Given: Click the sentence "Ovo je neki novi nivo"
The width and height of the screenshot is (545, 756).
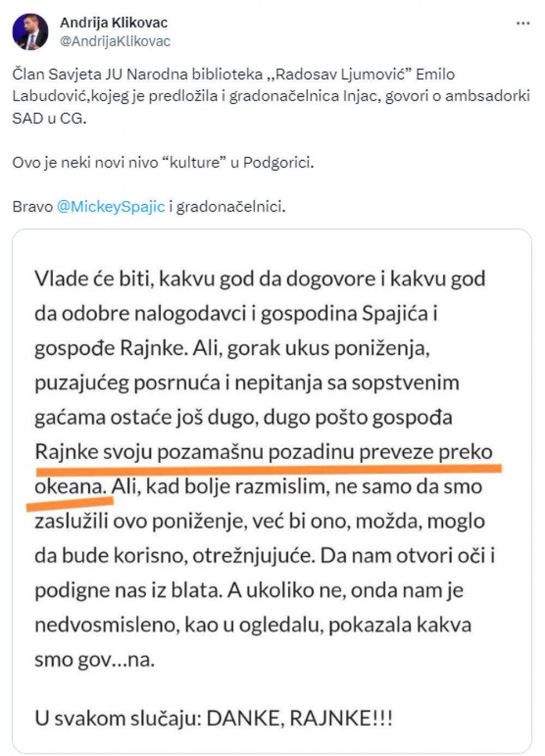Looking at the screenshot, I should (x=163, y=162).
